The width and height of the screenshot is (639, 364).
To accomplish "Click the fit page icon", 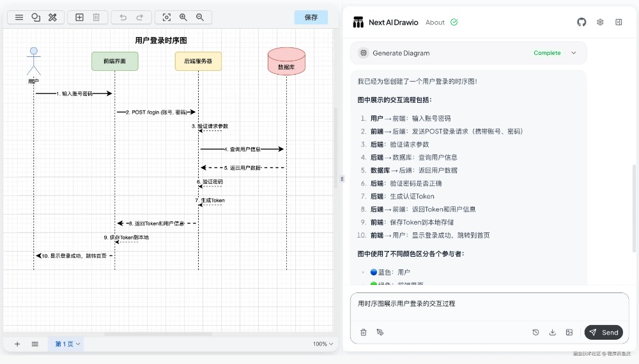I will coord(166,17).
